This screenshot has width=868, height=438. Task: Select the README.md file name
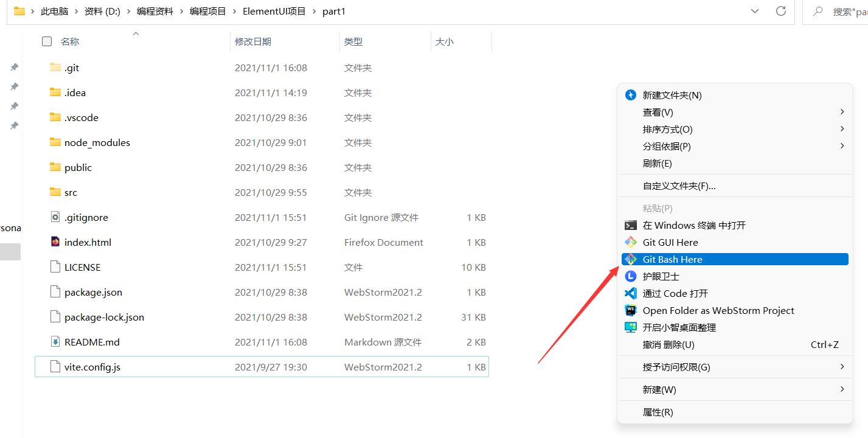pyautogui.click(x=92, y=342)
